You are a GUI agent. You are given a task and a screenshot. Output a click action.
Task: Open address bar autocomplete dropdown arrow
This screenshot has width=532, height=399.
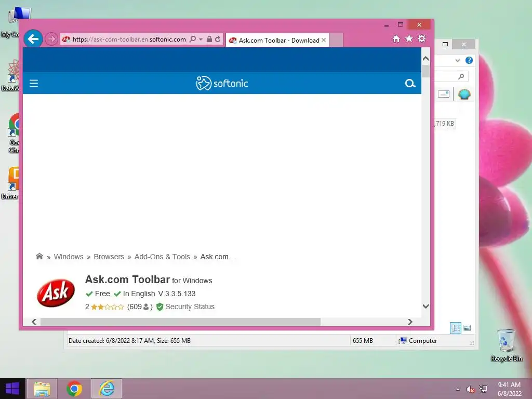[x=201, y=39]
